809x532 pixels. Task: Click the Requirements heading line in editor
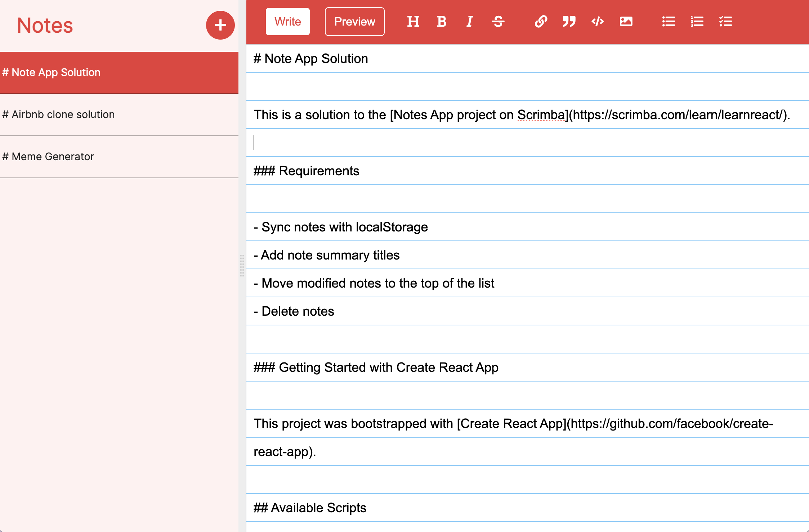point(307,171)
